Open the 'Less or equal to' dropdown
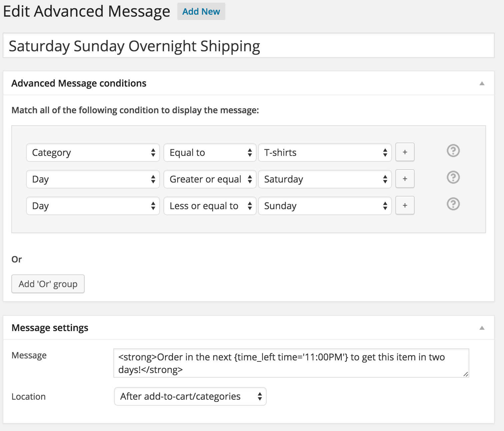This screenshot has height=431, width=504. (x=210, y=206)
